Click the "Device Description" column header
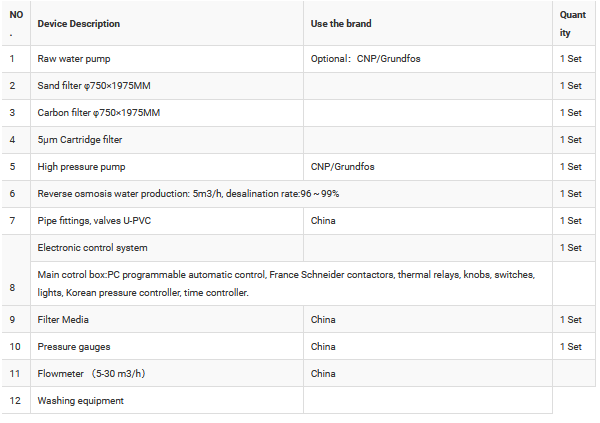The width and height of the screenshot is (600, 423). [x=79, y=23]
